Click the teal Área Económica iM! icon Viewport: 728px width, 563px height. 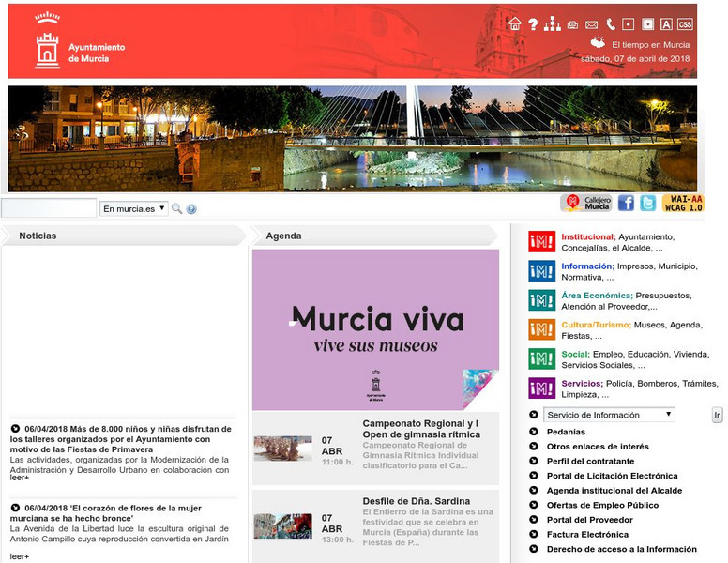pos(542,300)
